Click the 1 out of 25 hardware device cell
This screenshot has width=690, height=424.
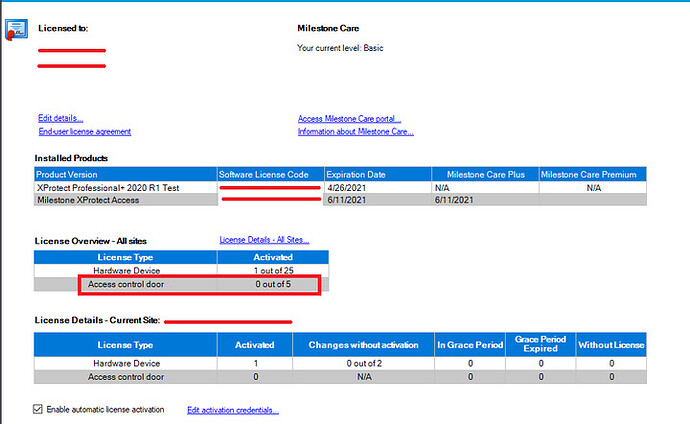pyautogui.click(x=272, y=271)
